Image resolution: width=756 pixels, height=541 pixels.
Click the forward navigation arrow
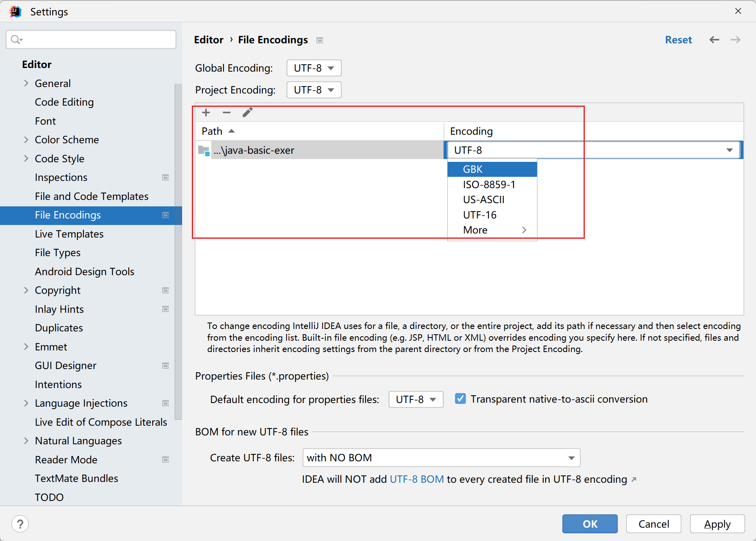point(735,40)
